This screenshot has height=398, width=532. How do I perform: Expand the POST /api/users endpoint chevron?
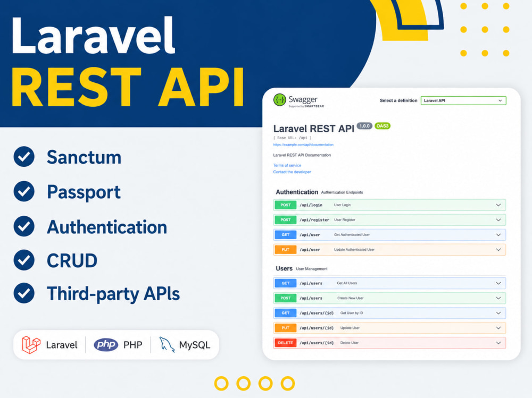point(498,298)
